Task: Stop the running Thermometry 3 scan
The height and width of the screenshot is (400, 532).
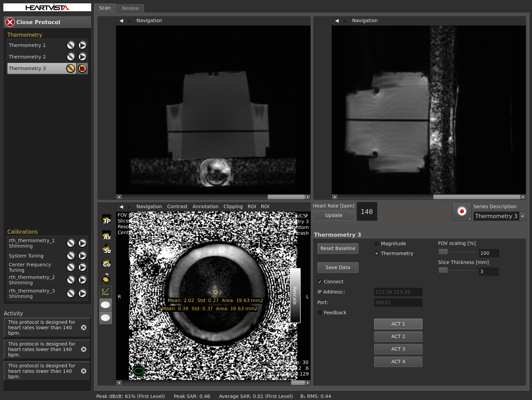Action: click(82, 68)
